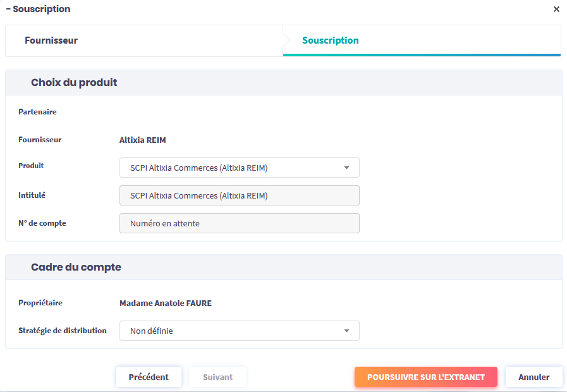Click the 'Numéro en attente' account field
The image size is (567, 392).
click(239, 223)
